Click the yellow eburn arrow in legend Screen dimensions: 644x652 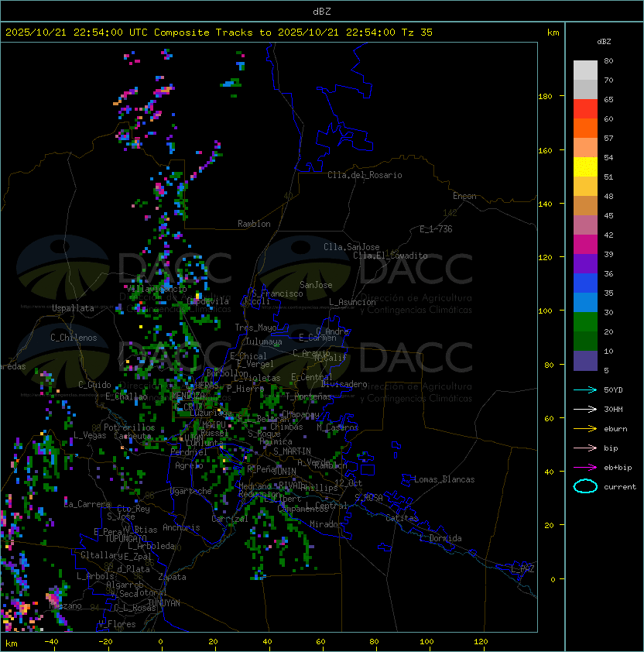click(585, 428)
